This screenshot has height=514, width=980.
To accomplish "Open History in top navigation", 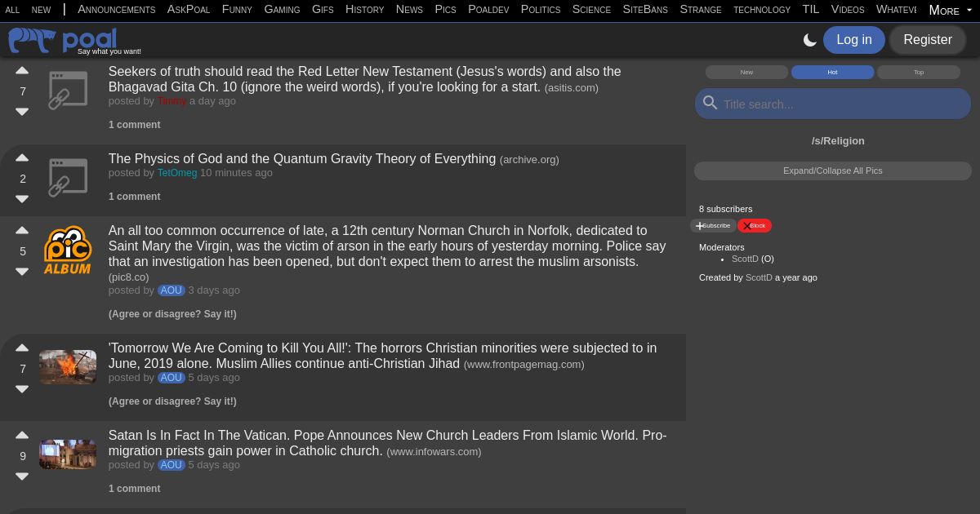I will click(x=364, y=10).
